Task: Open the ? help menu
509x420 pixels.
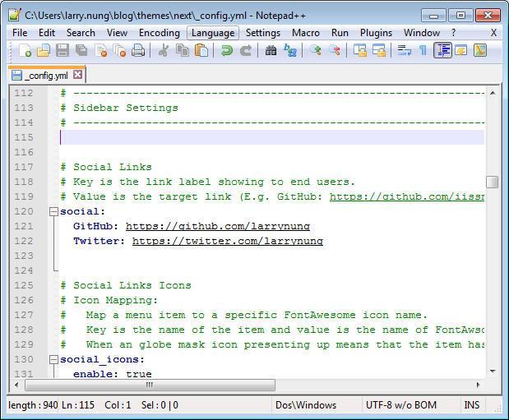Action: tap(453, 33)
